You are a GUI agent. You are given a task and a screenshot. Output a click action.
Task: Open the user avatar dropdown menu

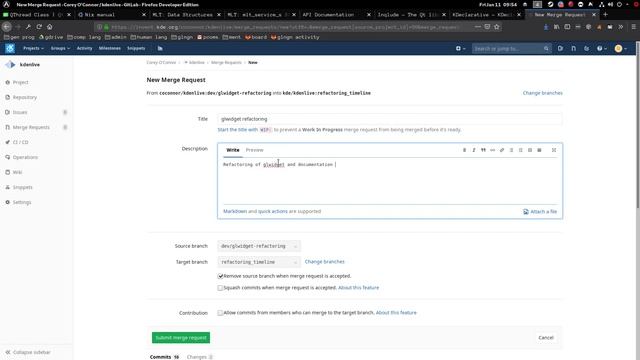coord(620,48)
